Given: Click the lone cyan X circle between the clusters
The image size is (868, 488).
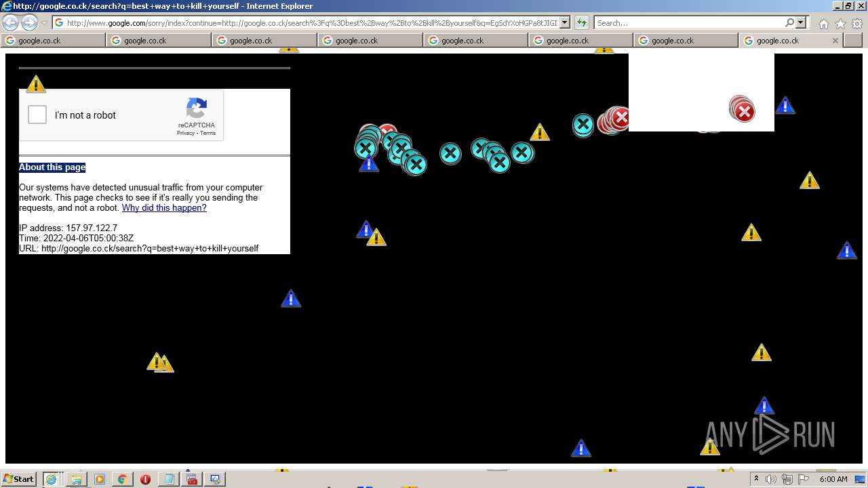Looking at the screenshot, I should tap(450, 154).
